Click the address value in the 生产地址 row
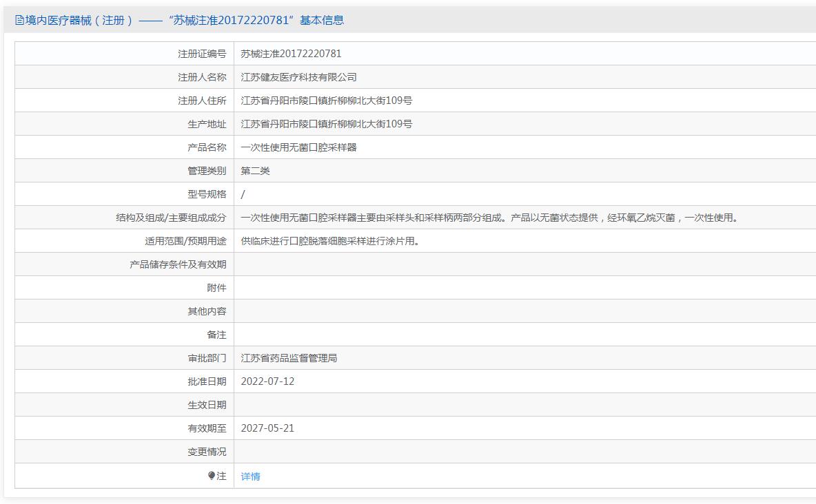816x504 pixels. [326, 124]
